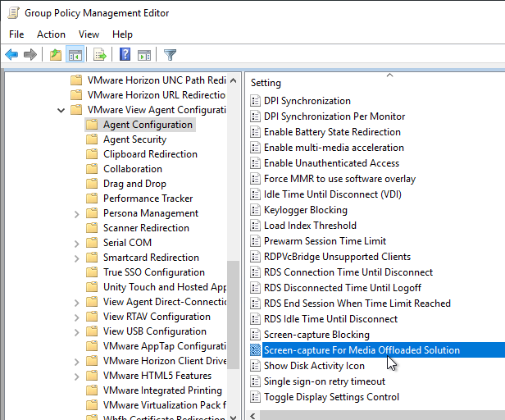Click the Up one level folder icon
The height and width of the screenshot is (420, 505).
tap(56, 54)
